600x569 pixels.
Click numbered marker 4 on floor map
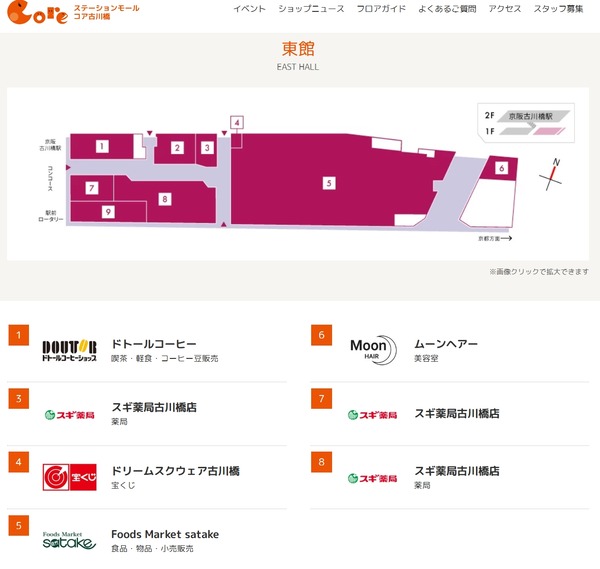tap(237, 122)
